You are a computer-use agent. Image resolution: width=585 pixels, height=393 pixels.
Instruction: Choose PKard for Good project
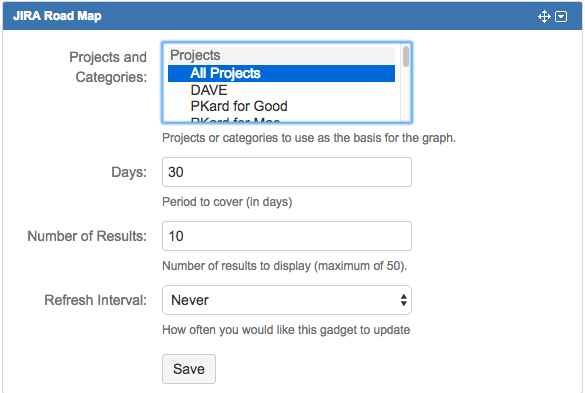281,106
